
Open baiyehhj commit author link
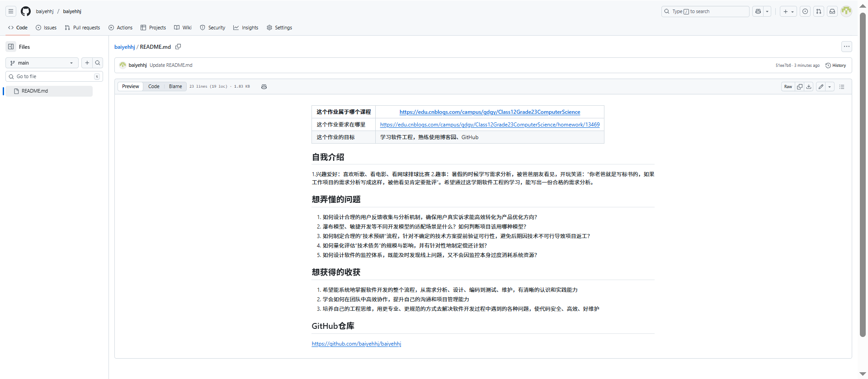137,65
